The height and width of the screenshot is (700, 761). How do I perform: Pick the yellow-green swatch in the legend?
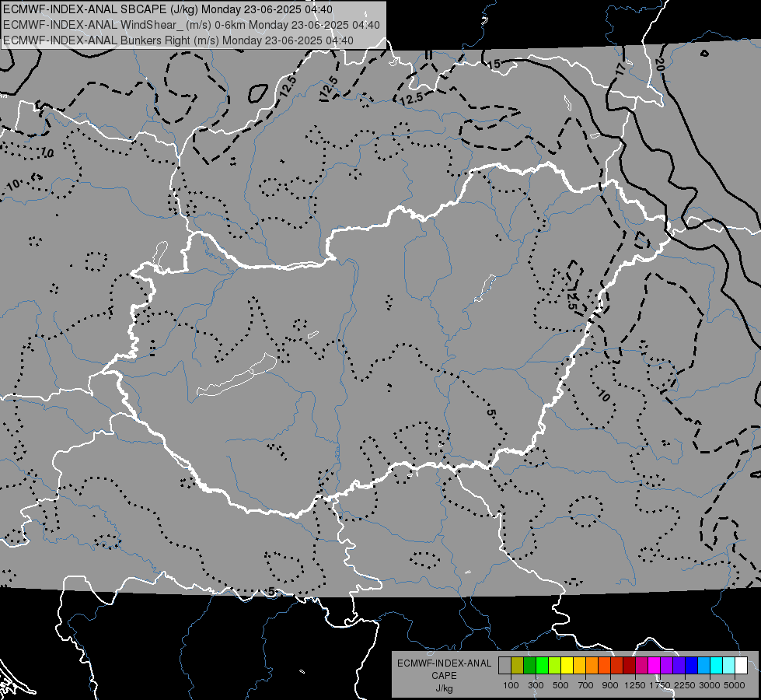[555, 665]
